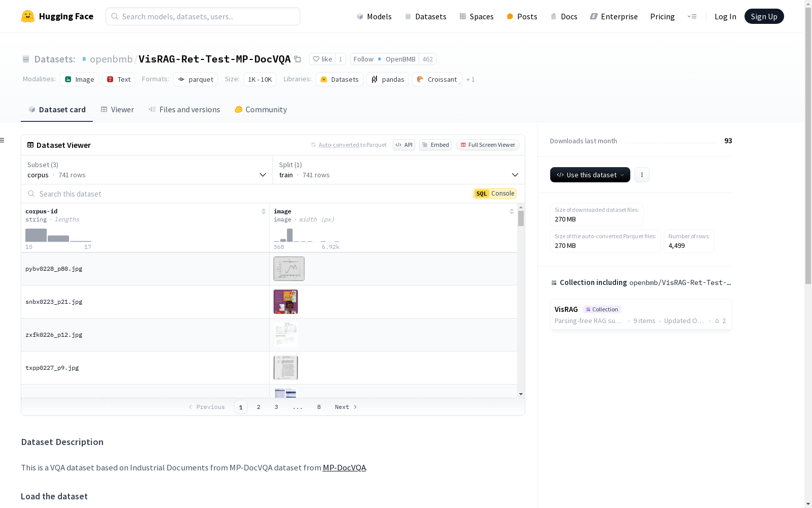Expand the Split train dropdown
This screenshot has height=508, width=812.
pyautogui.click(x=399, y=170)
